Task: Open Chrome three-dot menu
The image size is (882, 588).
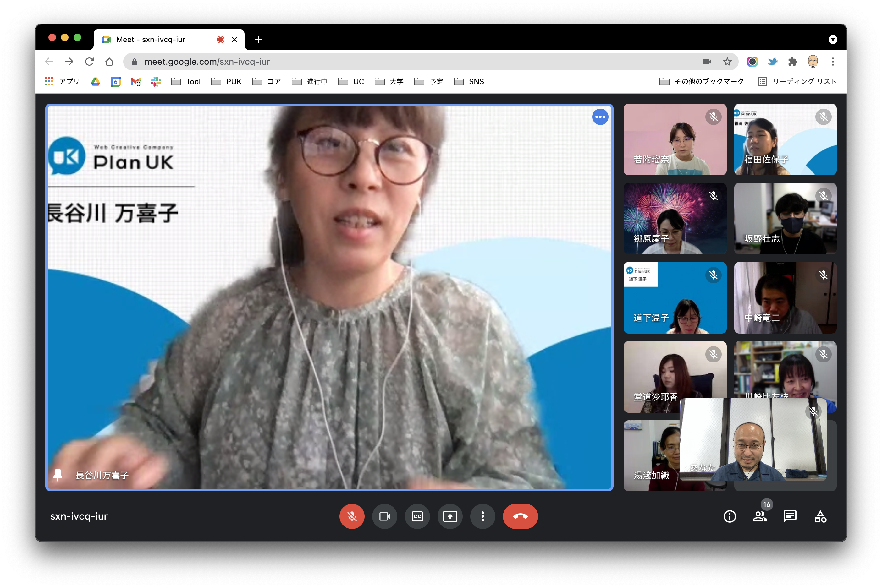Action: [832, 62]
